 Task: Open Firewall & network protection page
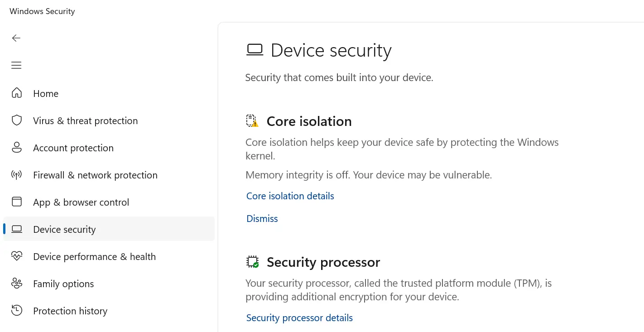tap(95, 175)
